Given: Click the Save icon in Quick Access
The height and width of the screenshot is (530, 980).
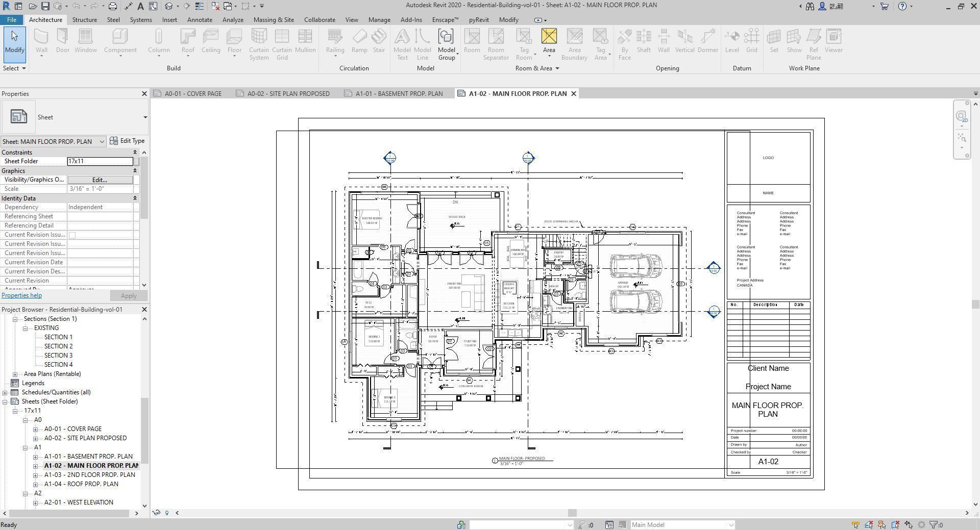Looking at the screenshot, I should 45,6.
